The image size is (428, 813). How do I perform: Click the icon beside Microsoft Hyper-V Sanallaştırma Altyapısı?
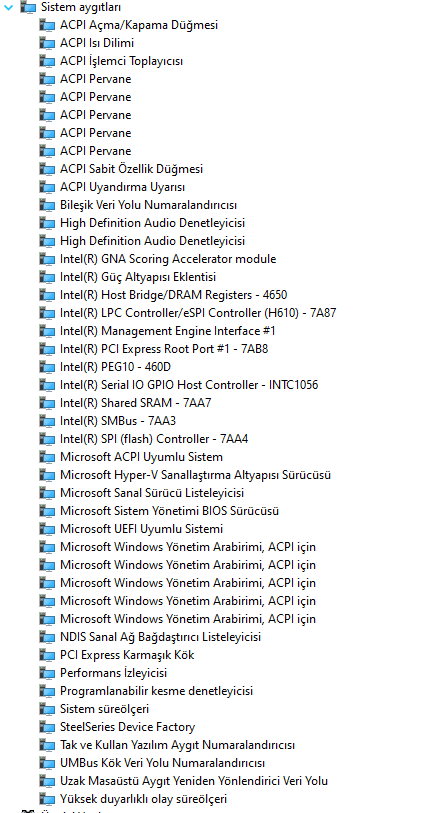47,475
